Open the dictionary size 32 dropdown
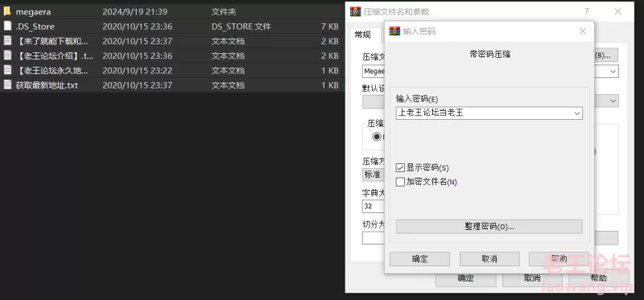The image size is (644, 300). point(374,207)
